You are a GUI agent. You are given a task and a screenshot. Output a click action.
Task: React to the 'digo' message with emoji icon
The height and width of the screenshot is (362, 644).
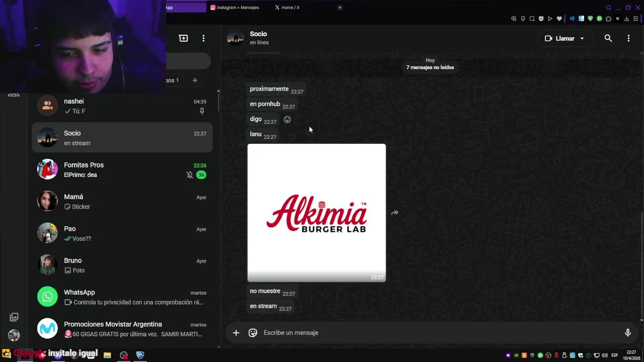(287, 120)
